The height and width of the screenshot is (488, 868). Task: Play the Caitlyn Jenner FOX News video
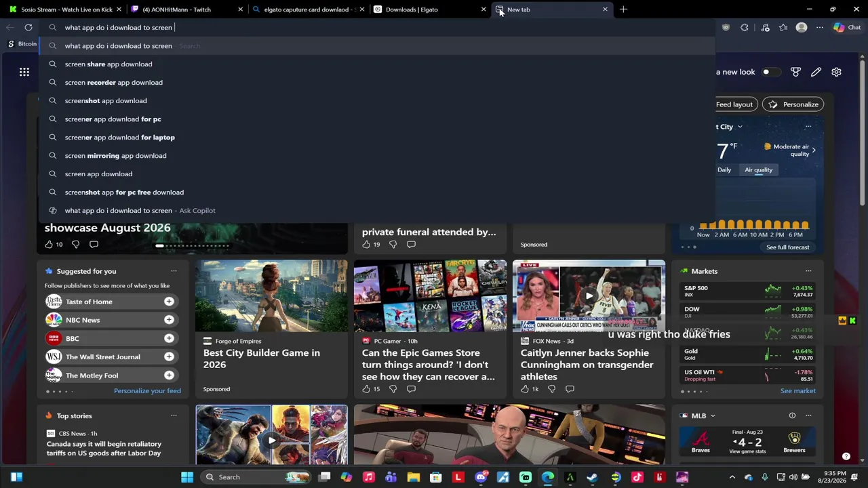[x=589, y=296]
